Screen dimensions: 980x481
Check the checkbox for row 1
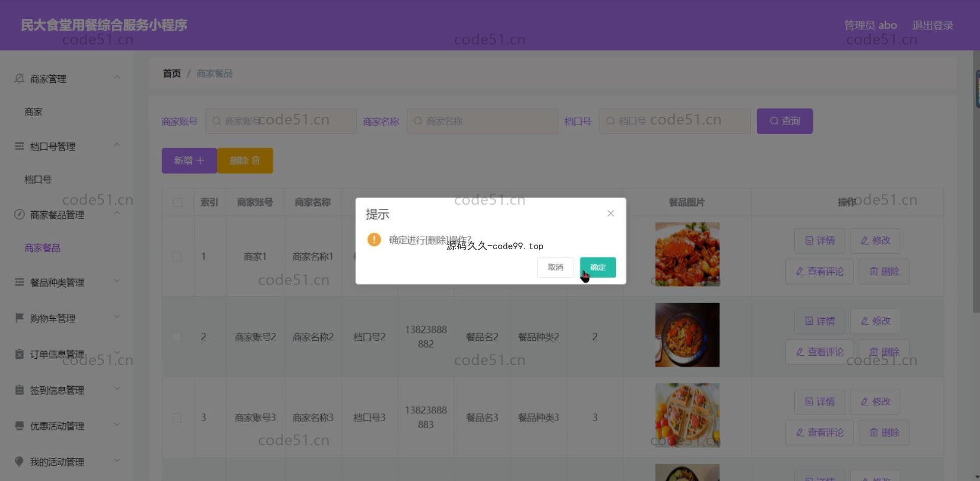click(x=176, y=256)
